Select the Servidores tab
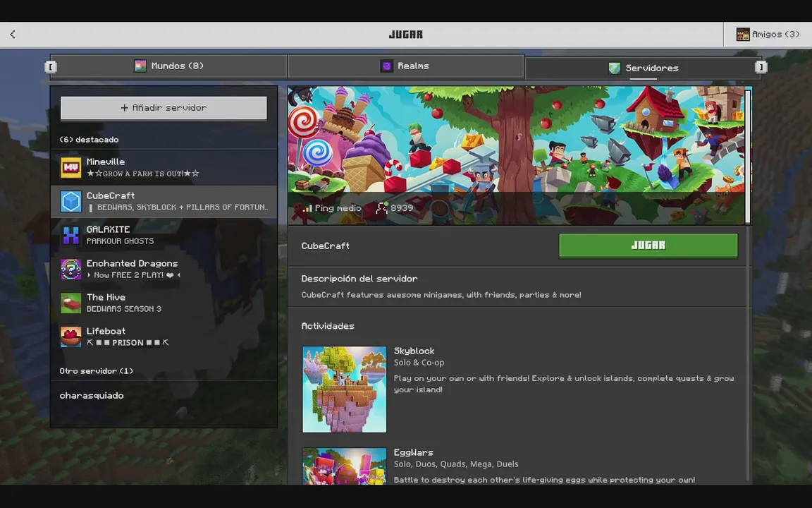812x508 pixels. tap(643, 68)
